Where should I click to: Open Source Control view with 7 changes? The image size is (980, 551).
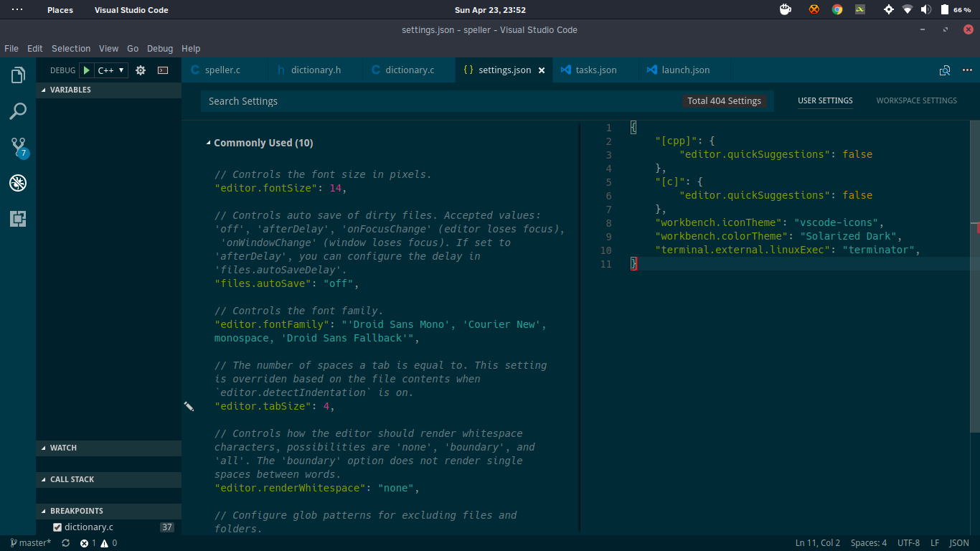click(18, 148)
